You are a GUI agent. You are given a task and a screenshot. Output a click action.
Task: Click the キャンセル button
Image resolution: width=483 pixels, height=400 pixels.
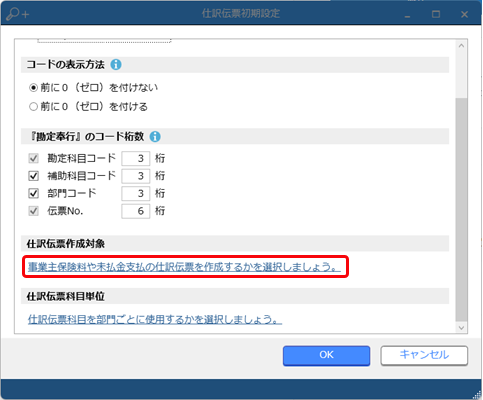(424, 355)
